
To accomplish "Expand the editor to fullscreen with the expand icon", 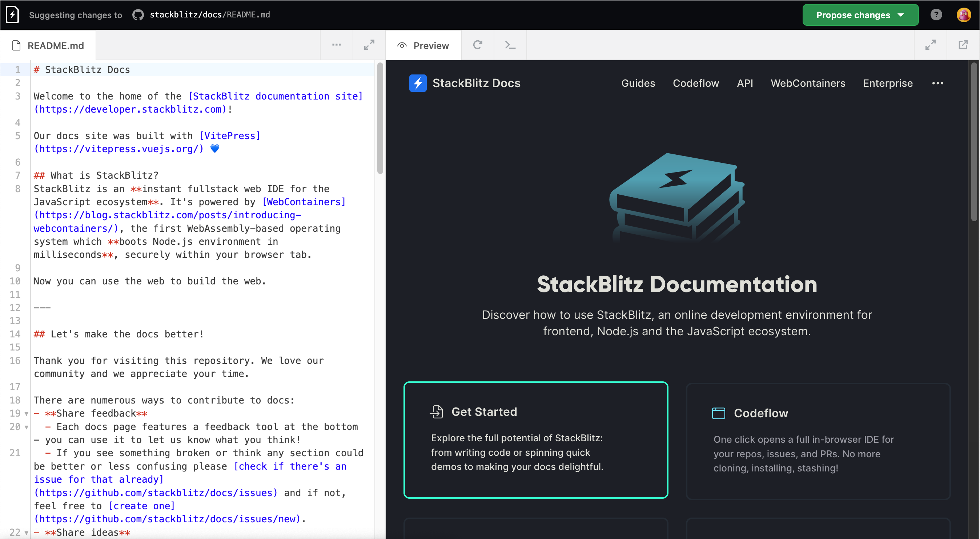I will click(369, 45).
